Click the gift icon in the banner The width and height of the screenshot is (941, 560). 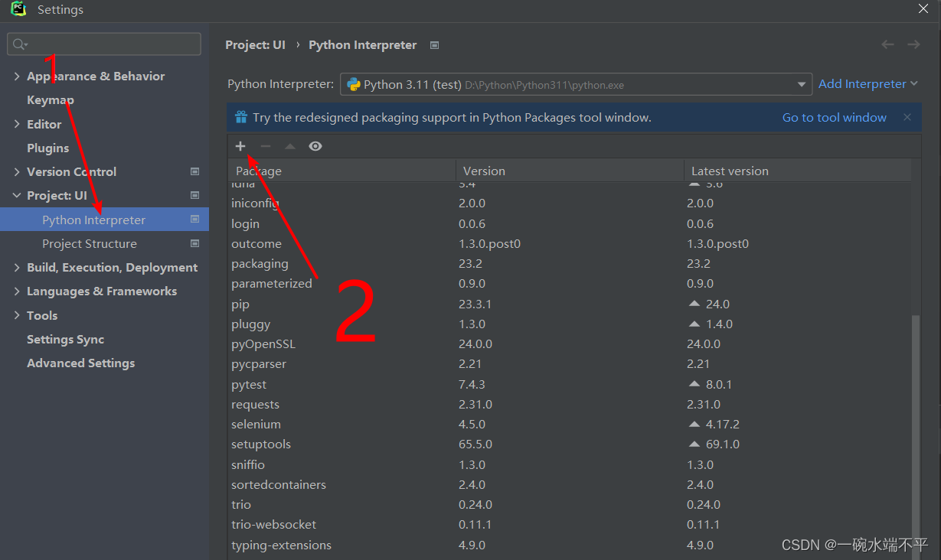[241, 117]
